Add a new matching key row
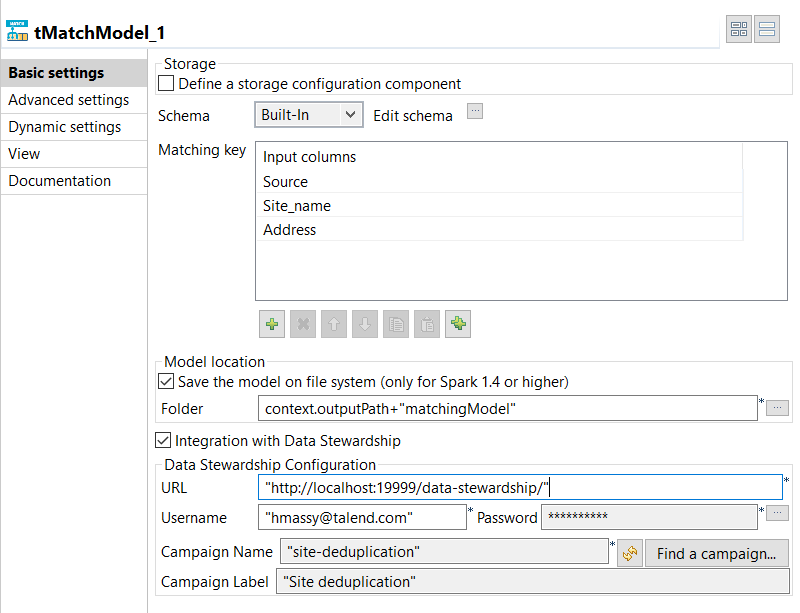 271,324
